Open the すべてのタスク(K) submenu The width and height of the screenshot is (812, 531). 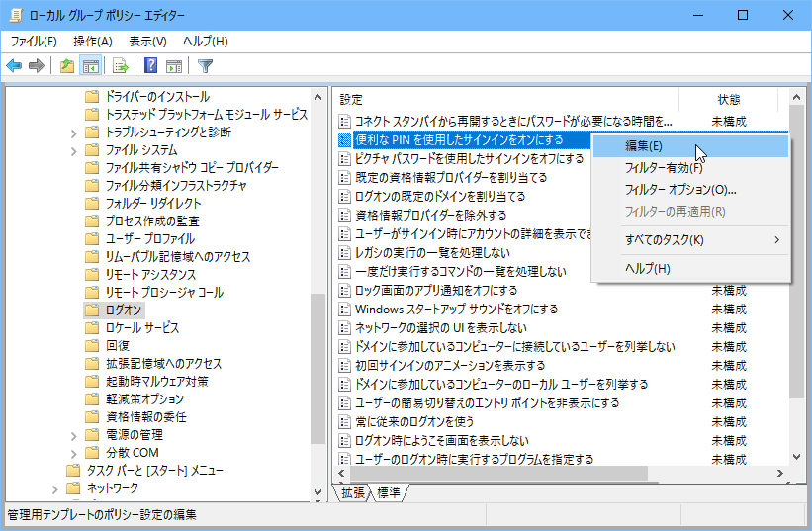[x=692, y=240]
